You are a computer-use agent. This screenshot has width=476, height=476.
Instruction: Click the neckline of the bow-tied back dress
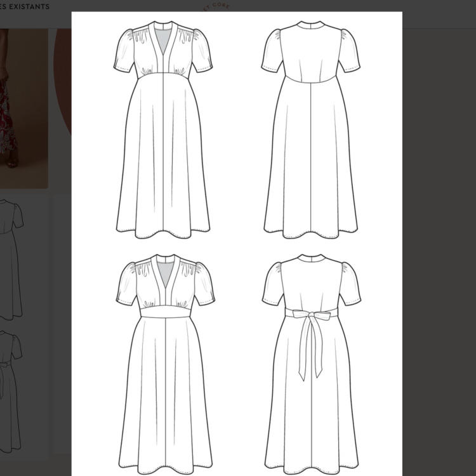click(311, 259)
